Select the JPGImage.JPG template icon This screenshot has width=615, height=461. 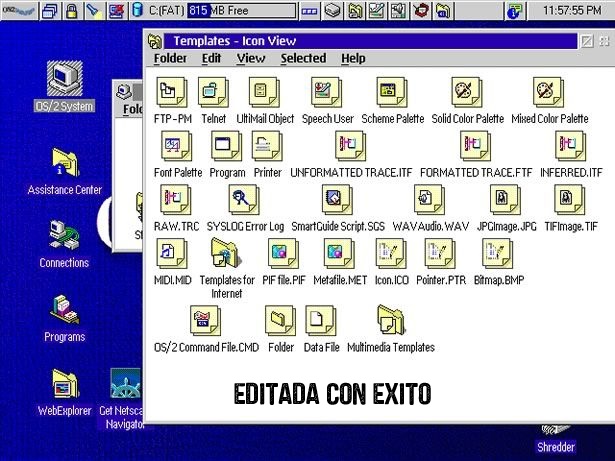click(x=506, y=200)
